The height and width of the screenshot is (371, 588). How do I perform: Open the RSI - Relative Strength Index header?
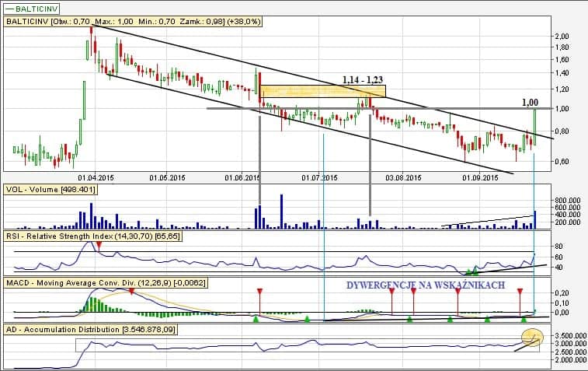tap(93, 234)
